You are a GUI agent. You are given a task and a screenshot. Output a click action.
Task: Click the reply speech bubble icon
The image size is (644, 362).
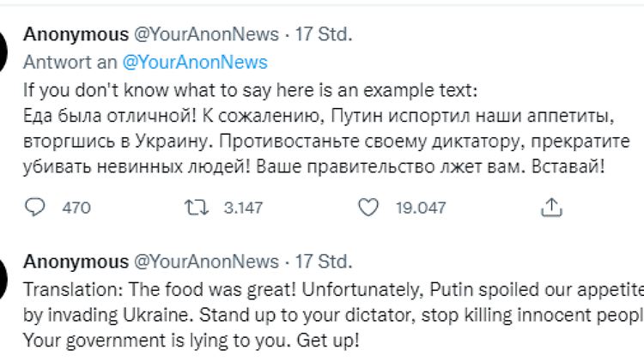[x=35, y=207]
